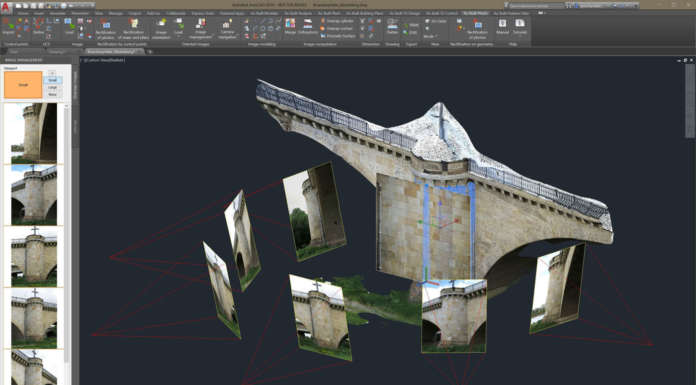Click the Save icon in quick access toolbar

[x=34, y=6]
